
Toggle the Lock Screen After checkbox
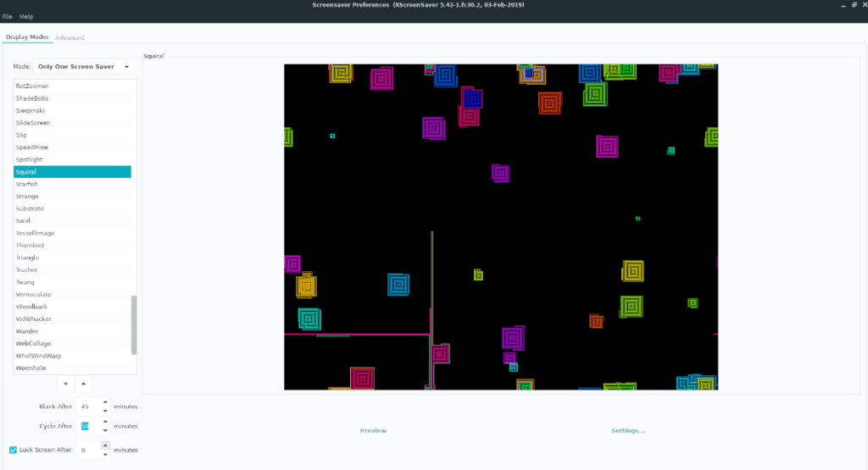[13, 450]
